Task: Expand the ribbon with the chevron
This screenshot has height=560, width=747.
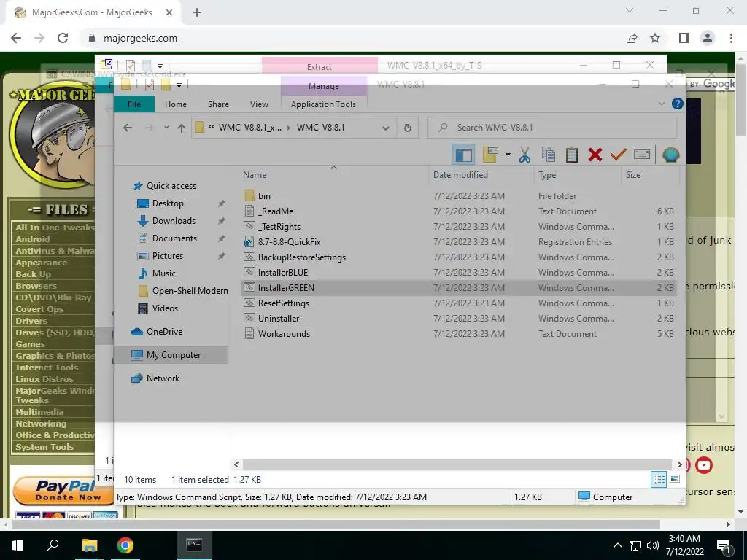Action: click(x=661, y=104)
